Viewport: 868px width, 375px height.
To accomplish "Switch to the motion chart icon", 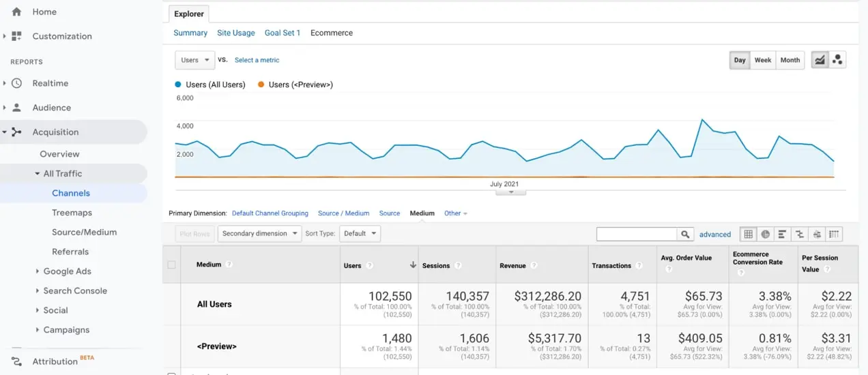I will point(837,60).
